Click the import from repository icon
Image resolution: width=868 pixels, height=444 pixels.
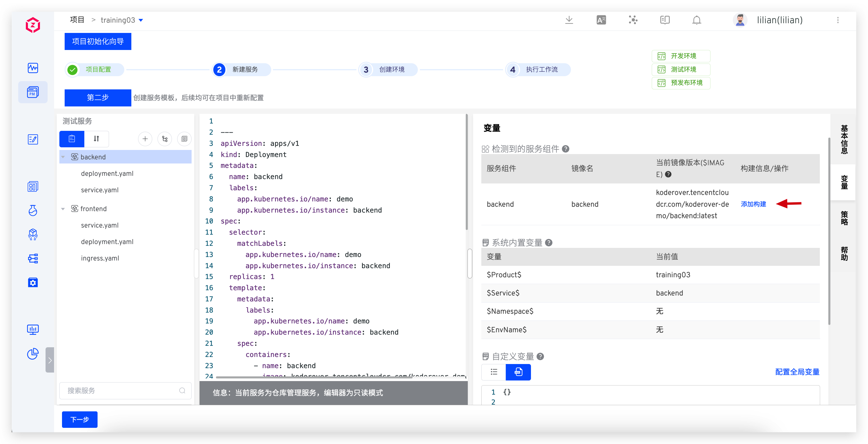click(x=165, y=138)
